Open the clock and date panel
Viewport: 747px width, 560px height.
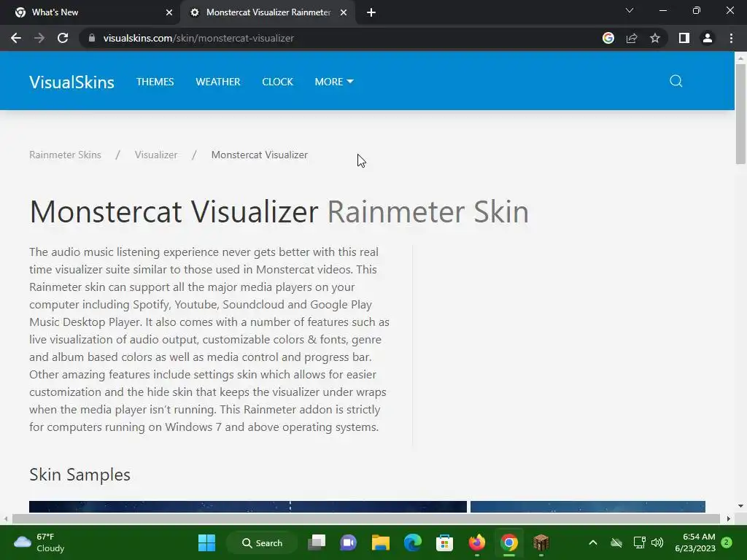coord(695,542)
